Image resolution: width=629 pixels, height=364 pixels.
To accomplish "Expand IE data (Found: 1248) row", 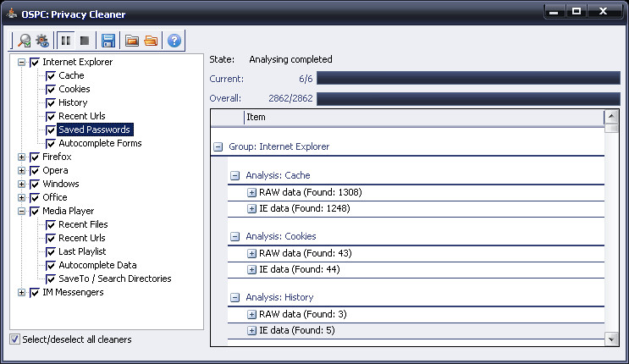I will tap(251, 209).
